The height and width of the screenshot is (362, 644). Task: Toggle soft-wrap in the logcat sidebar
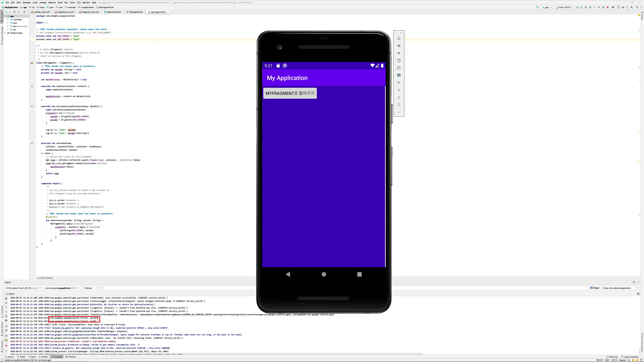click(6, 316)
